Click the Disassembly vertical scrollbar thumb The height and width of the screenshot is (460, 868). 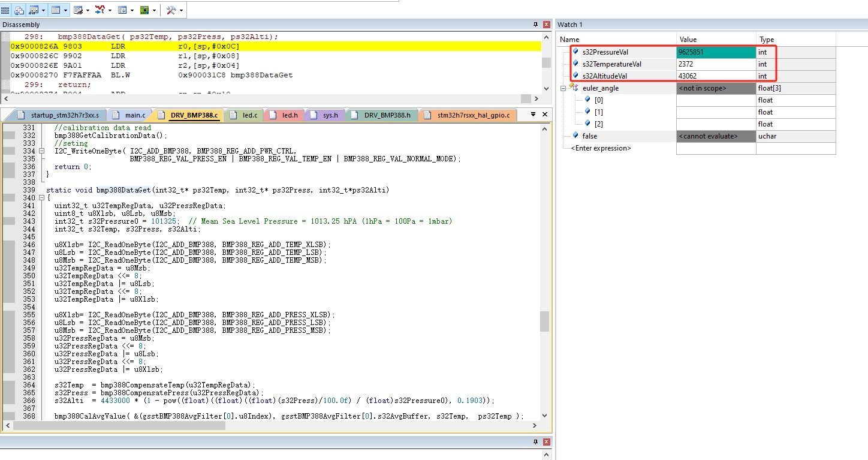click(x=546, y=62)
